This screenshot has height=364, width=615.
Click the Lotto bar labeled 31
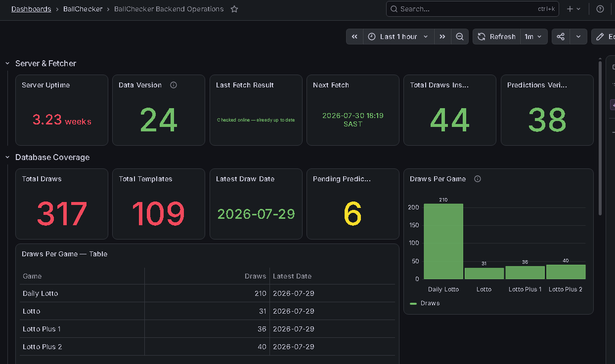pyautogui.click(x=484, y=274)
